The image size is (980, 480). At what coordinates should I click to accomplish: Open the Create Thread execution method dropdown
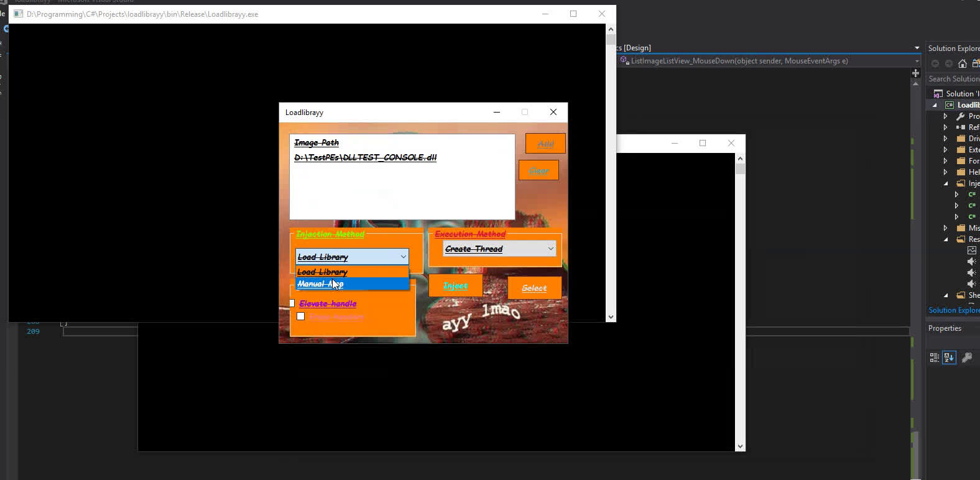499,249
